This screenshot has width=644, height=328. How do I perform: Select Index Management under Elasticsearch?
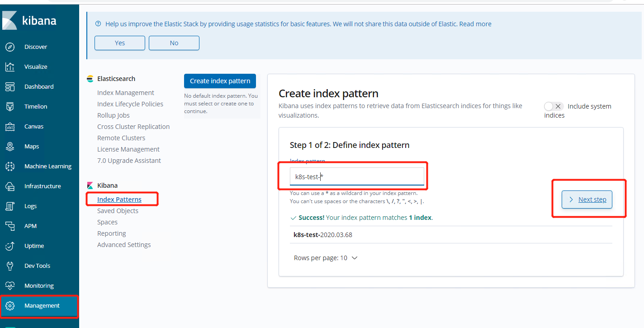tap(126, 93)
